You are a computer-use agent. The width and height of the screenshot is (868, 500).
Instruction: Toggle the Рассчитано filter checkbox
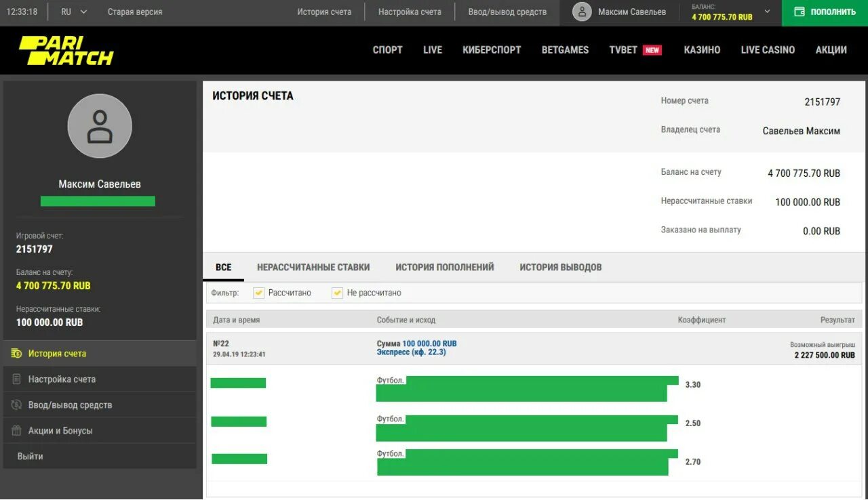(x=258, y=293)
